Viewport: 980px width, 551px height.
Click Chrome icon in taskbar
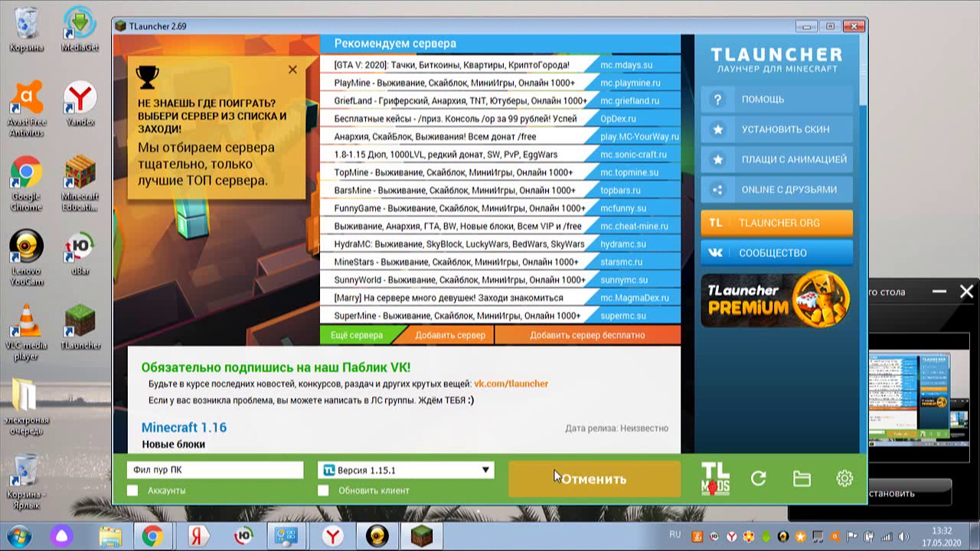point(152,536)
